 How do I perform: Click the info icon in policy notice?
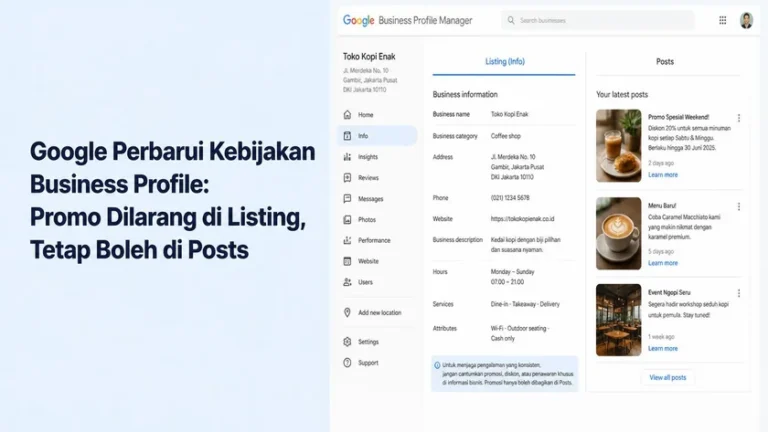click(x=437, y=365)
